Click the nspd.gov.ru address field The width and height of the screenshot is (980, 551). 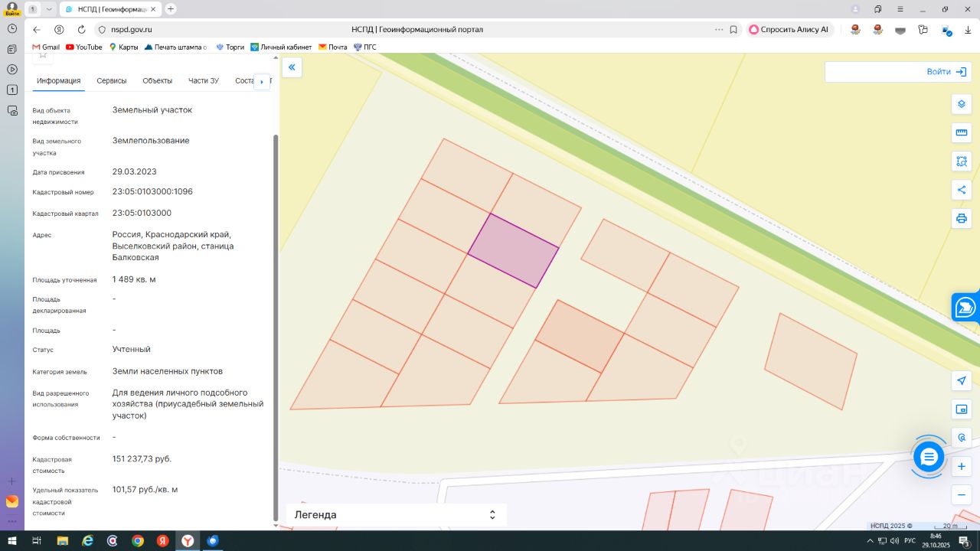[132, 30]
